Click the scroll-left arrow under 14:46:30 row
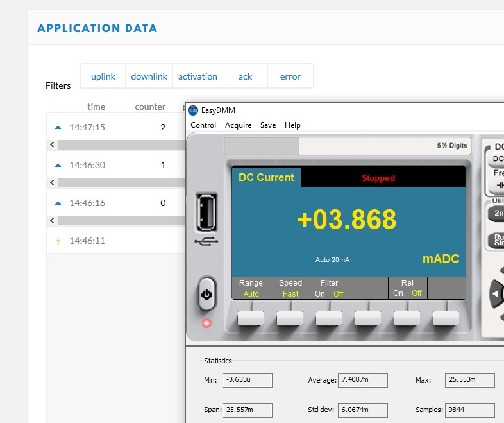The width and height of the screenshot is (504, 423). coord(52,183)
